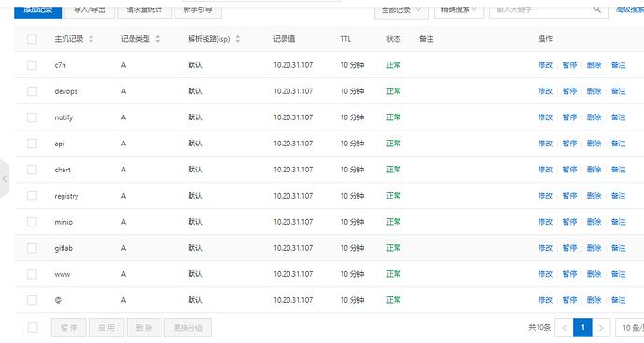Check the bottom batch-select checkbox
This screenshot has height=343, width=644.
[33, 327]
